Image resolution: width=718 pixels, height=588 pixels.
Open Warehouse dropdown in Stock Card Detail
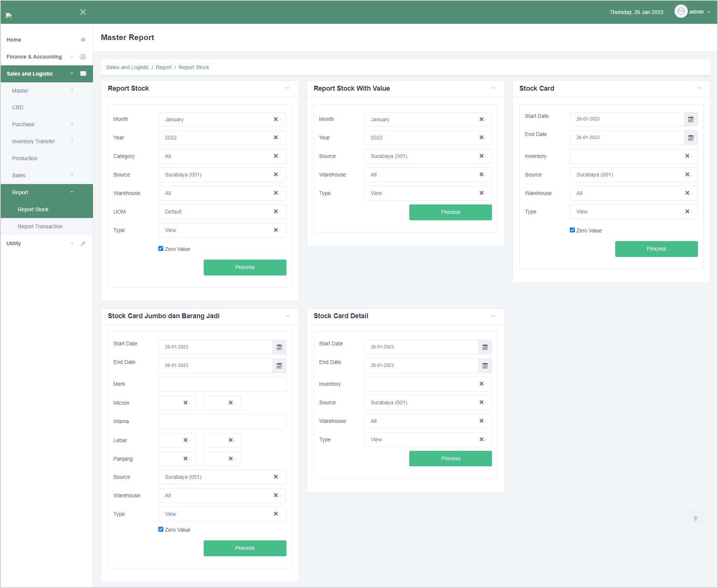click(x=421, y=421)
